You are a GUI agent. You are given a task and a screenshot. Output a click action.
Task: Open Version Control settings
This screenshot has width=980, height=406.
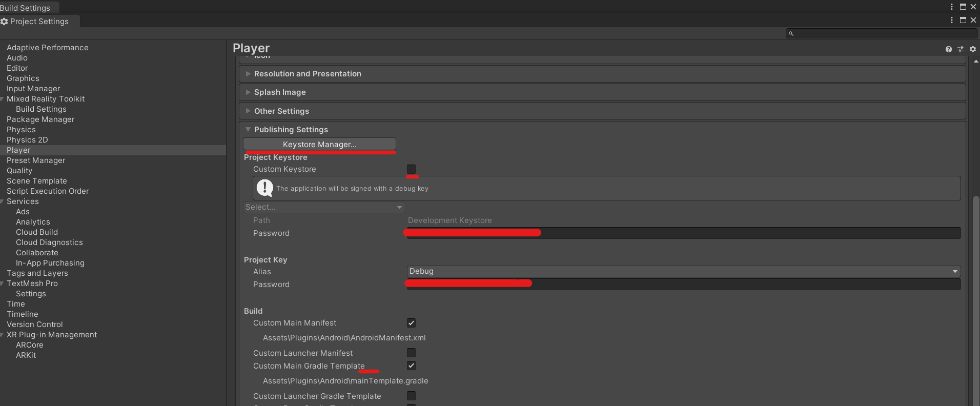click(35, 324)
